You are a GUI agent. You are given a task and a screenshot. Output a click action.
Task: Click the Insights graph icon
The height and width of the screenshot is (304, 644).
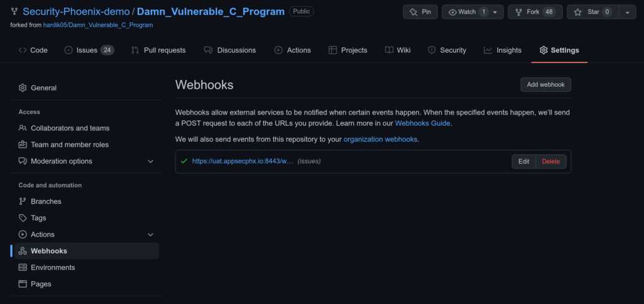pos(488,50)
